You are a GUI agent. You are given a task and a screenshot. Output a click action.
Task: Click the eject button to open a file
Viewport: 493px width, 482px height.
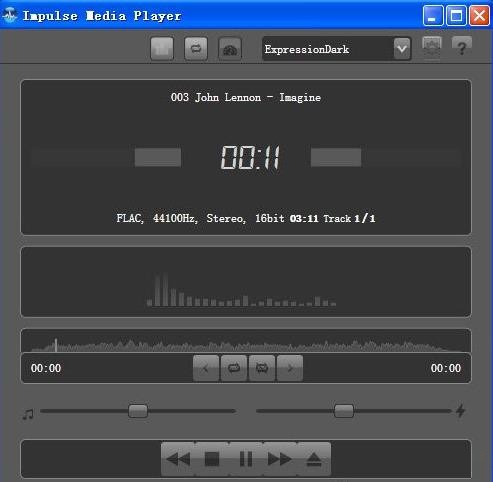pos(314,459)
